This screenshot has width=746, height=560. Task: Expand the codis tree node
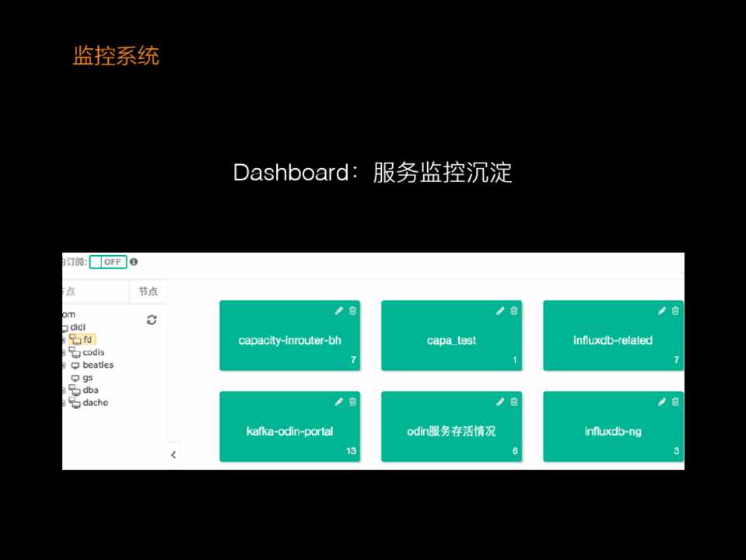[65, 352]
